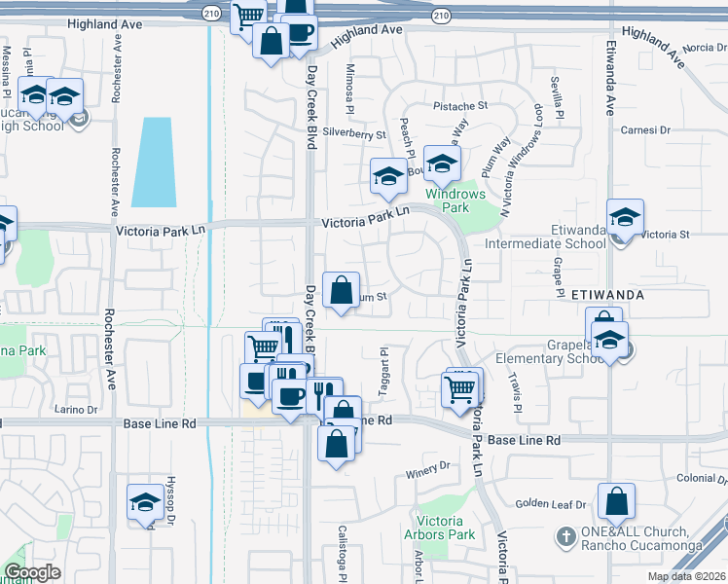Click the Hyssop Dr street label
728x584 pixels.
(x=170, y=501)
